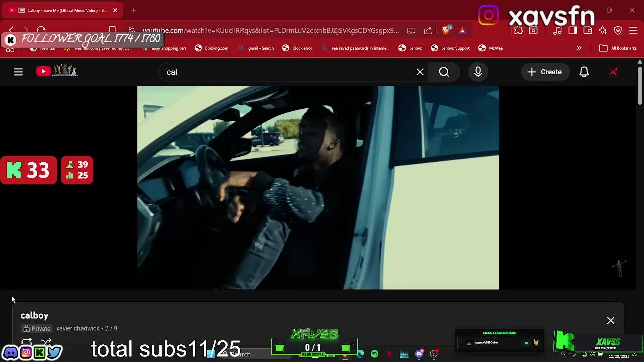Click the Create button
The width and height of the screenshot is (644, 362).
point(545,72)
